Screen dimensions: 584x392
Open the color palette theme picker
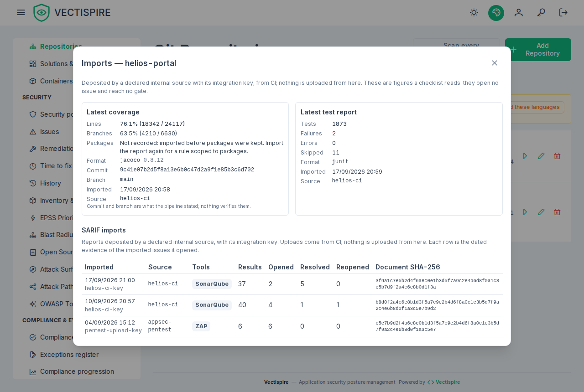(x=496, y=13)
